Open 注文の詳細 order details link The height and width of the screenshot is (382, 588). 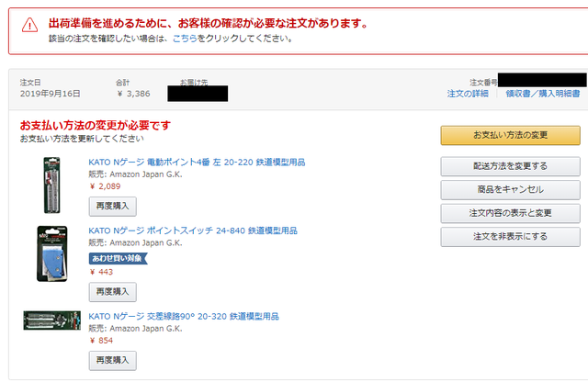point(468,94)
